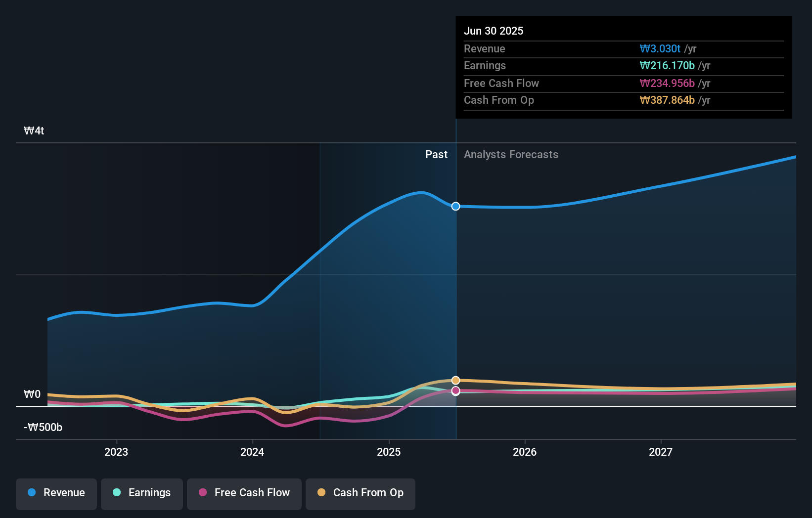Click the Jun 30 2025 tooltip header

coord(494,31)
